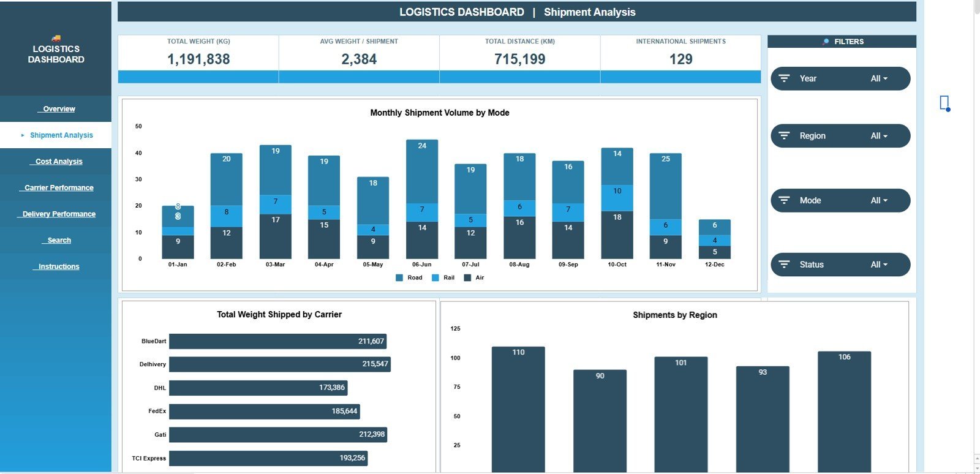Navigate to Carrier Performance
This screenshot has width=980, height=474.
pyautogui.click(x=59, y=188)
